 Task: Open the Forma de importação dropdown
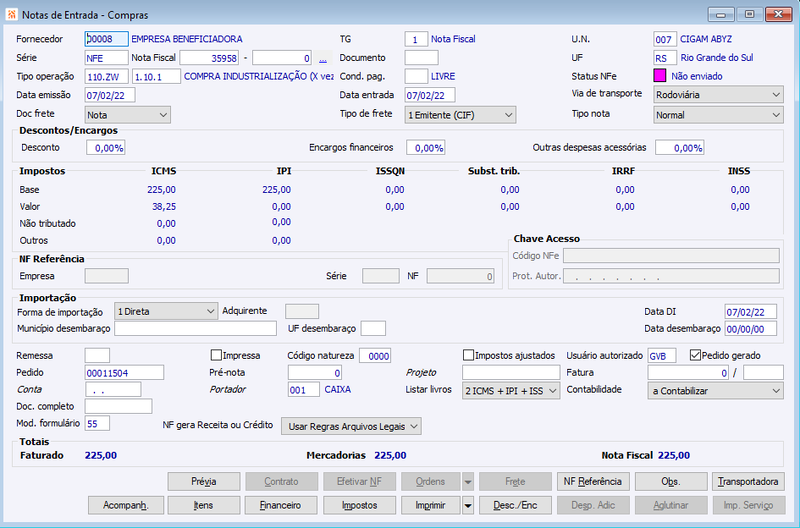(x=166, y=311)
